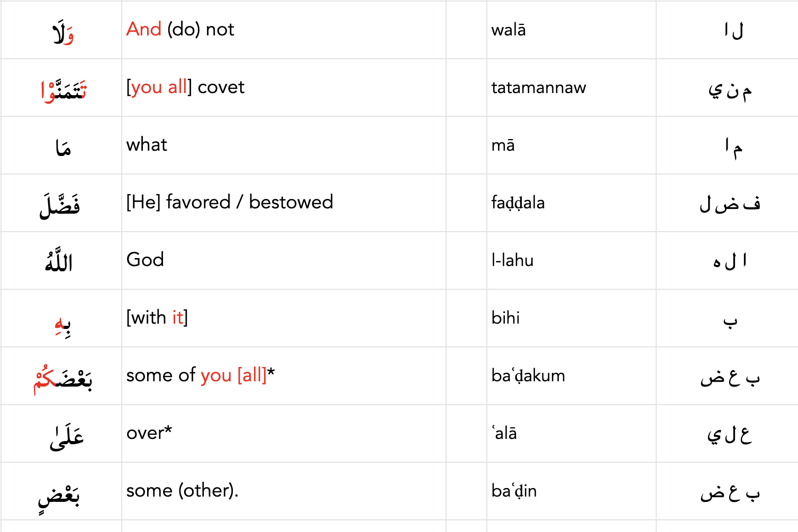Image resolution: width=798 pixels, height=532 pixels.
Task: Click the red Arabic word beside 'tatamannaw'
Action: click(64, 90)
